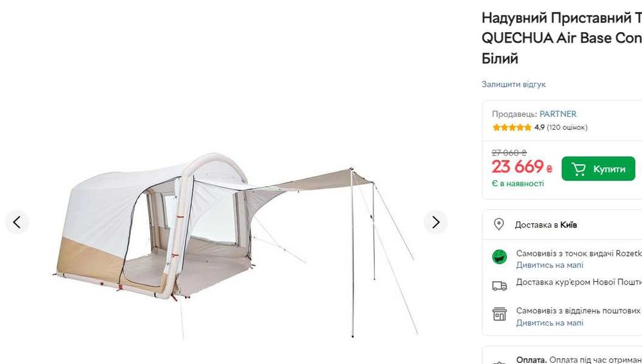The width and height of the screenshot is (642, 364).
Task: Open the PARTNER seller link
Action: (x=558, y=114)
